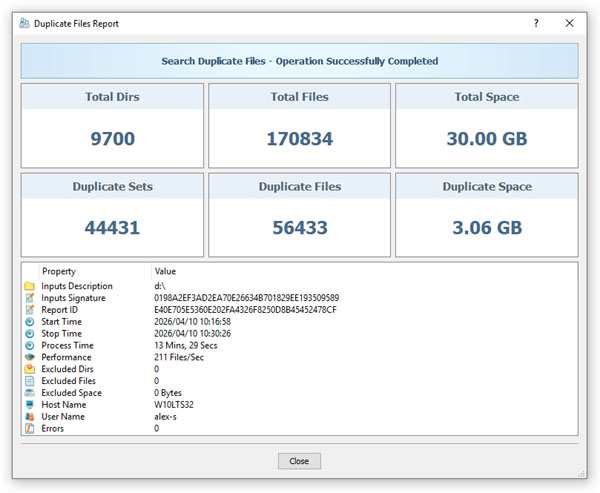The height and width of the screenshot is (493, 600).
Task: Select the signature value starting 0198A2EF
Action: coord(246,298)
